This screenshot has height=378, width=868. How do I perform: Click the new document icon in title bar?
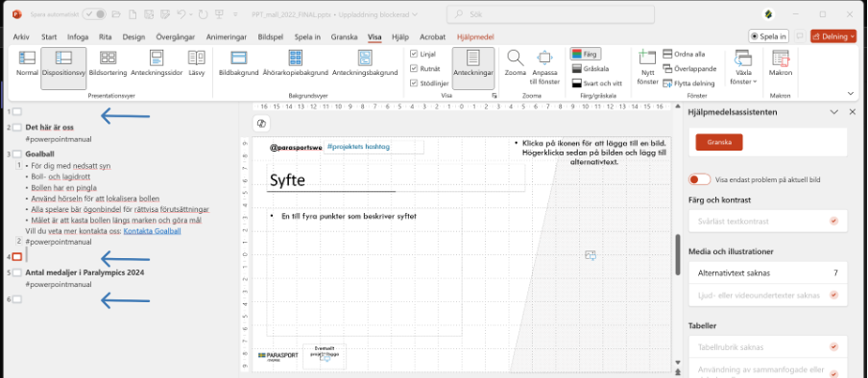[133, 14]
